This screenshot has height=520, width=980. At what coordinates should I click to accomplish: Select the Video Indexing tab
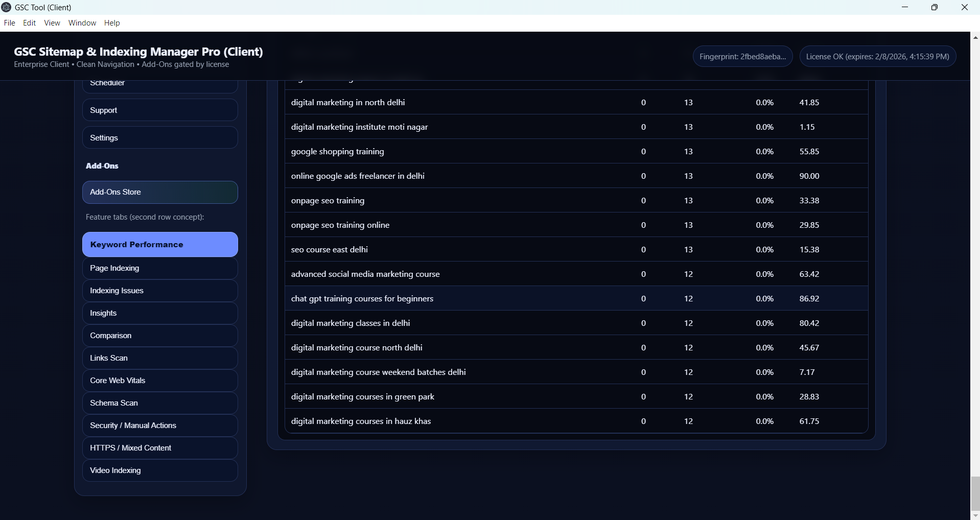coord(159,470)
